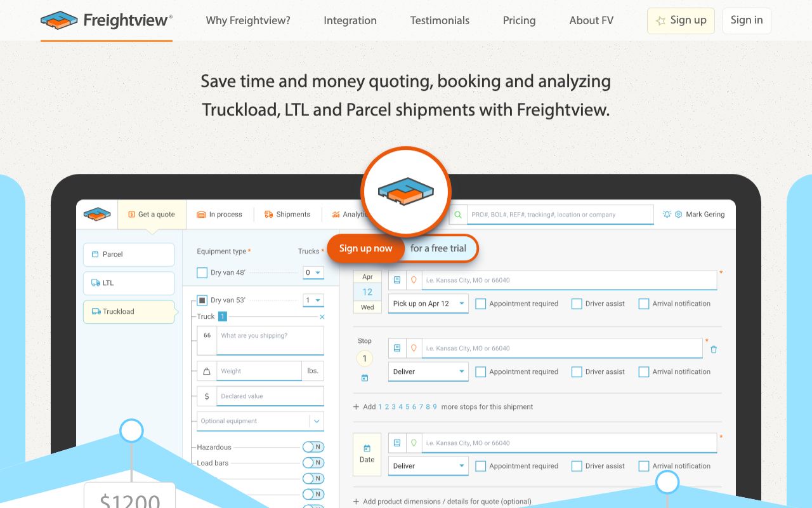Check the Dry van 48' checkbox
This screenshot has height=508, width=812.
pyautogui.click(x=202, y=272)
